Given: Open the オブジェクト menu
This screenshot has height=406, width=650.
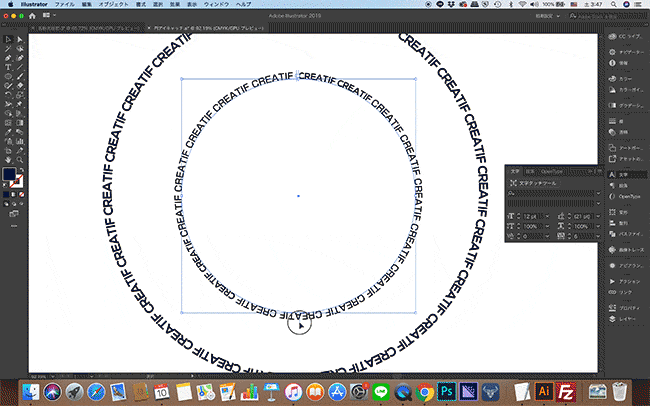Looking at the screenshot, I should pos(114,4).
